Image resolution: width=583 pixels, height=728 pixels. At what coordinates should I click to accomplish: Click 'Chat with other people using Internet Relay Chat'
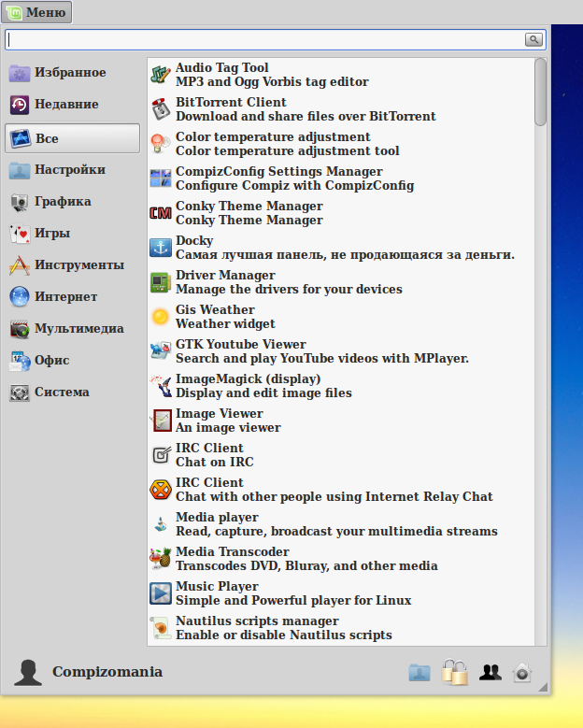tap(334, 497)
